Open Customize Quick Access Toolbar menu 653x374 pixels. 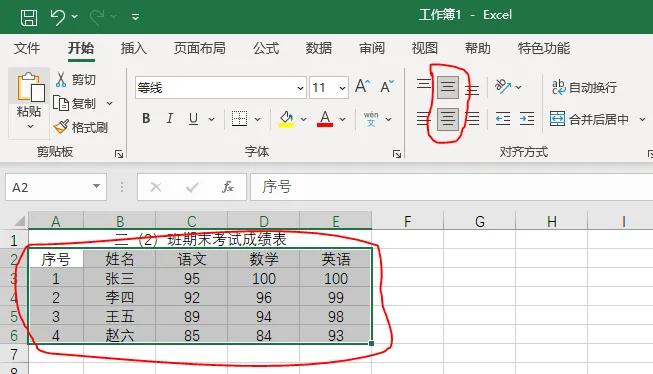click(135, 17)
